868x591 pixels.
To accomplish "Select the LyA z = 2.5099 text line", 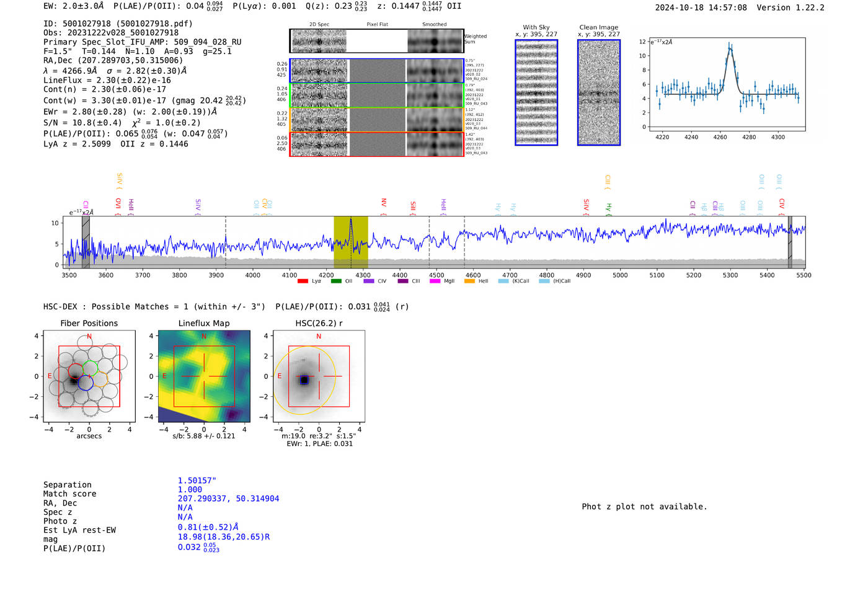I will point(77,144).
